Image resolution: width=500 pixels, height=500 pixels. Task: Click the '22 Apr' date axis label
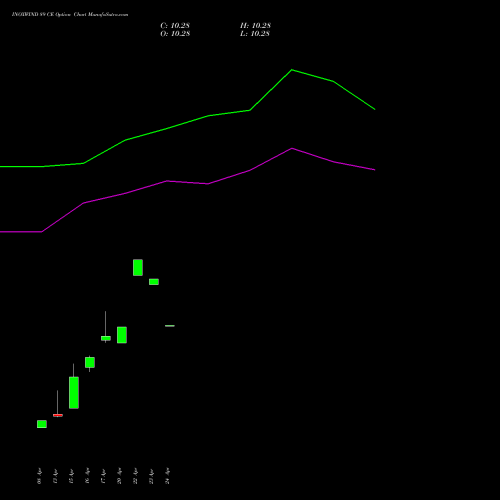(x=135, y=477)
